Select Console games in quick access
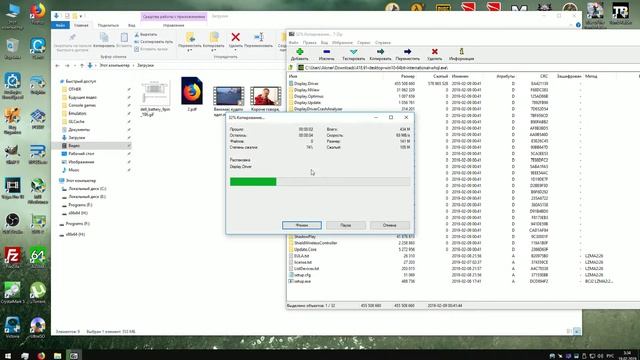640x360 pixels. tap(82, 105)
